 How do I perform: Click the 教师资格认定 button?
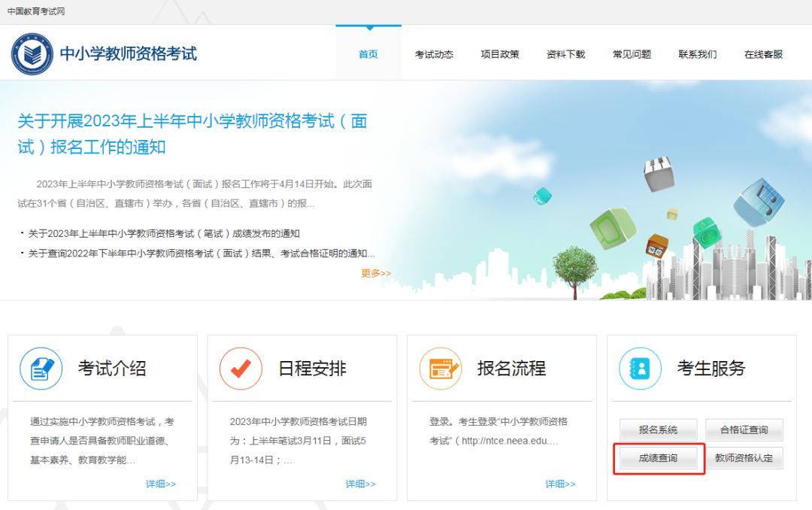(x=744, y=458)
